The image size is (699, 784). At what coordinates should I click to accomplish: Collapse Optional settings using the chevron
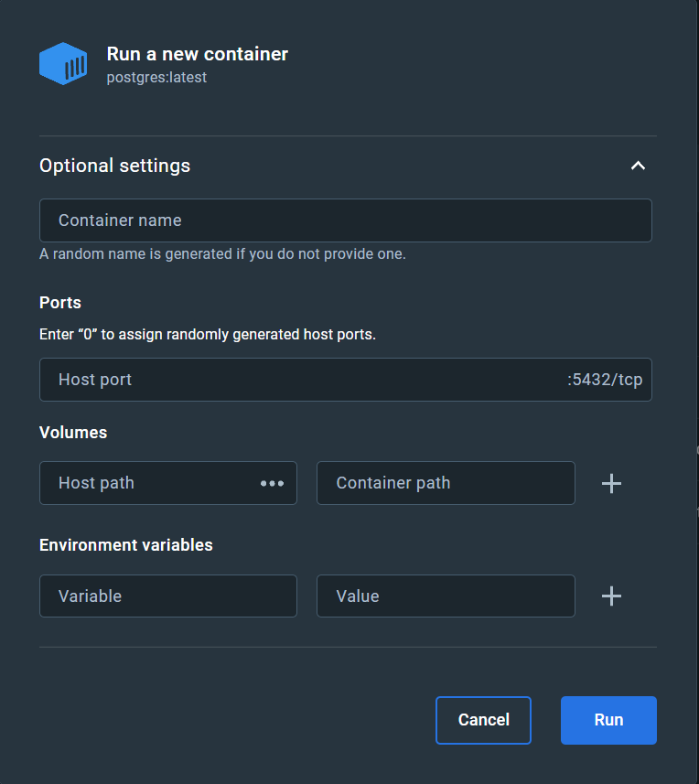638,166
